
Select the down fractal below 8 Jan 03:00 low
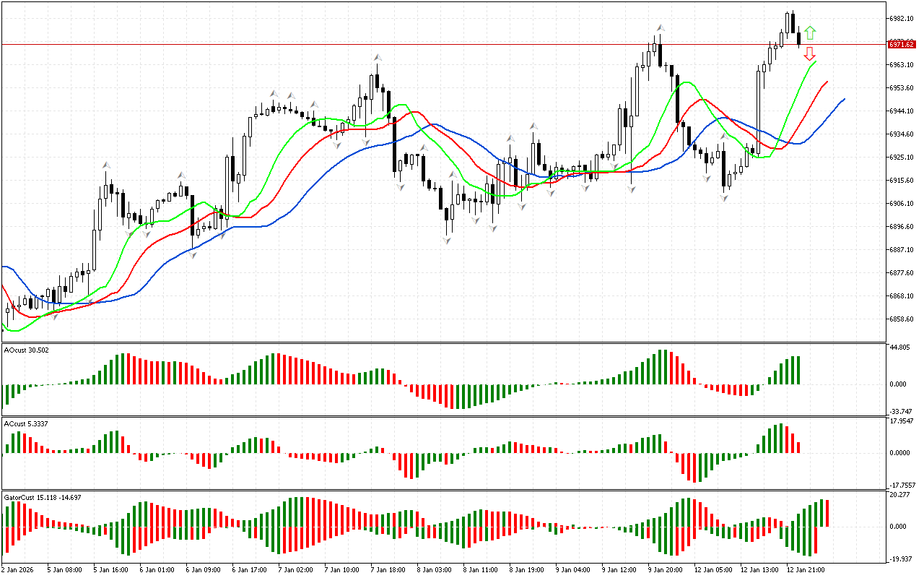click(448, 239)
